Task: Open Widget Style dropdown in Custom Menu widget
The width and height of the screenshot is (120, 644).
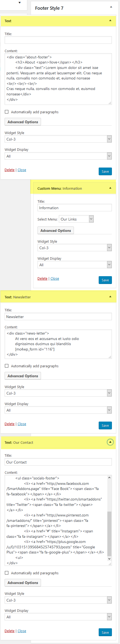Action: (75, 248)
